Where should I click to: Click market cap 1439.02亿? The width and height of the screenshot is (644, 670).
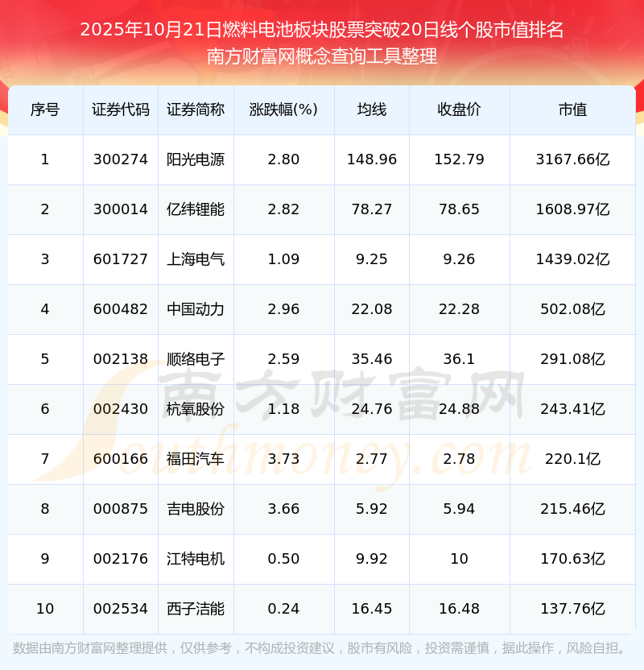pyautogui.click(x=572, y=259)
